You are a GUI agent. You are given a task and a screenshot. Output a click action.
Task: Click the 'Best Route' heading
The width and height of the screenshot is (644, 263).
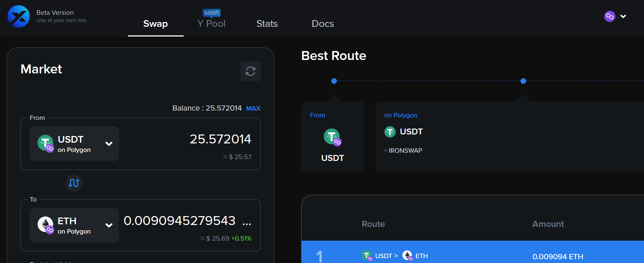(x=334, y=56)
